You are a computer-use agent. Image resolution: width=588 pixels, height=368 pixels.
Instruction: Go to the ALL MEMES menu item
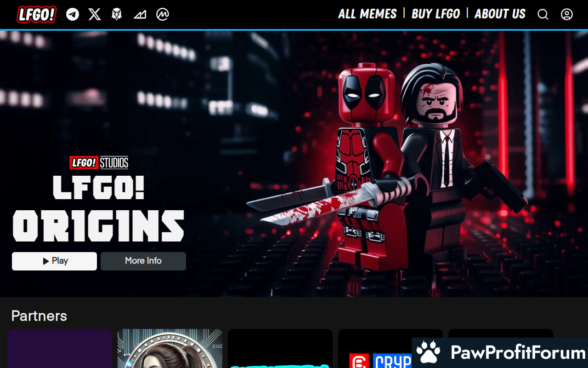[367, 14]
